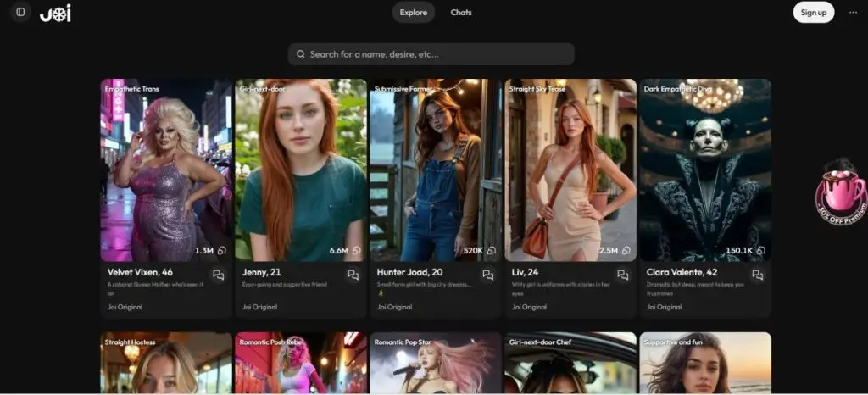Open the Supportive and fun card

705,363
